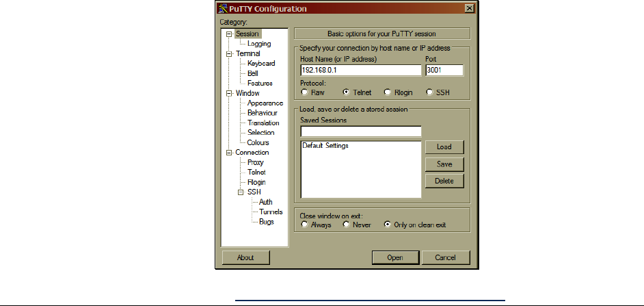
Task: Choose the Rlogin protocol option
Action: [388, 92]
